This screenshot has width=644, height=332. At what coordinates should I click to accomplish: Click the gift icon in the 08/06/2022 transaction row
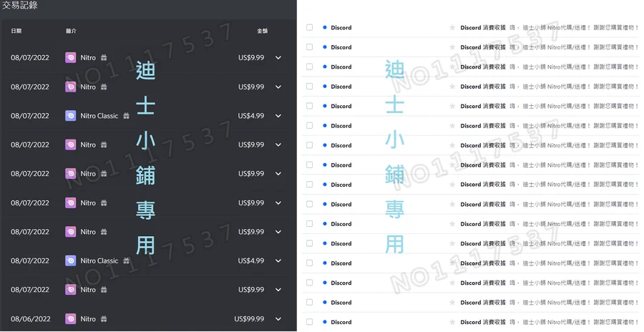pos(104,319)
